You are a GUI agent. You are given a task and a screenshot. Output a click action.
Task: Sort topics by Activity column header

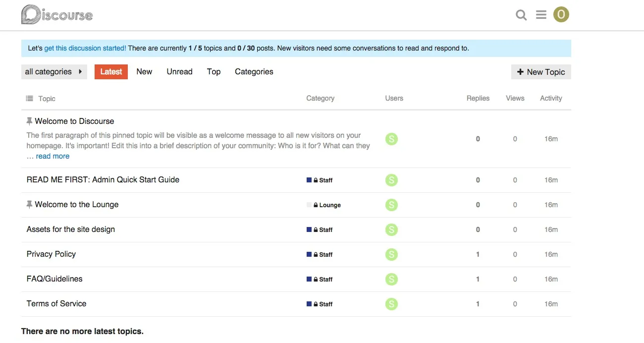(551, 99)
